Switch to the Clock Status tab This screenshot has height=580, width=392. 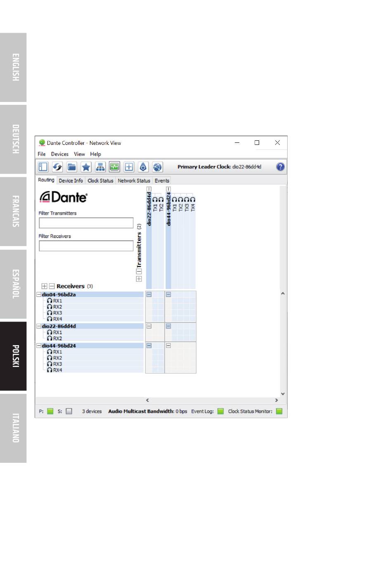(x=100, y=180)
